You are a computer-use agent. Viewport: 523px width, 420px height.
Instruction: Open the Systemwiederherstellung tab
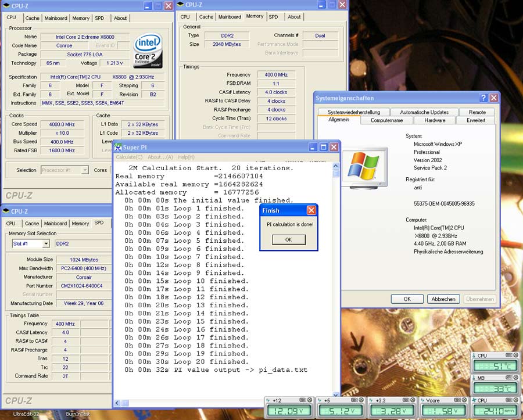tap(353, 112)
